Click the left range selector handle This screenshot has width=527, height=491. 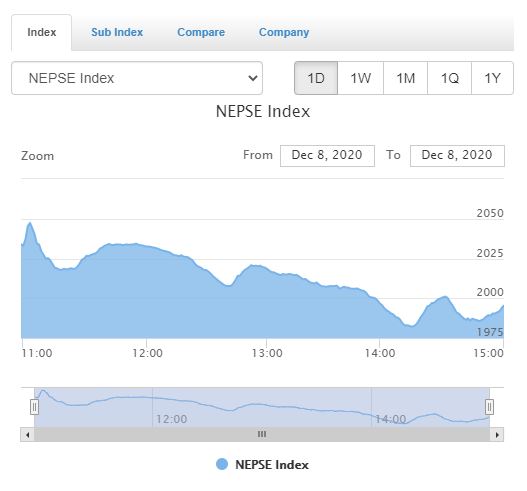coord(34,407)
